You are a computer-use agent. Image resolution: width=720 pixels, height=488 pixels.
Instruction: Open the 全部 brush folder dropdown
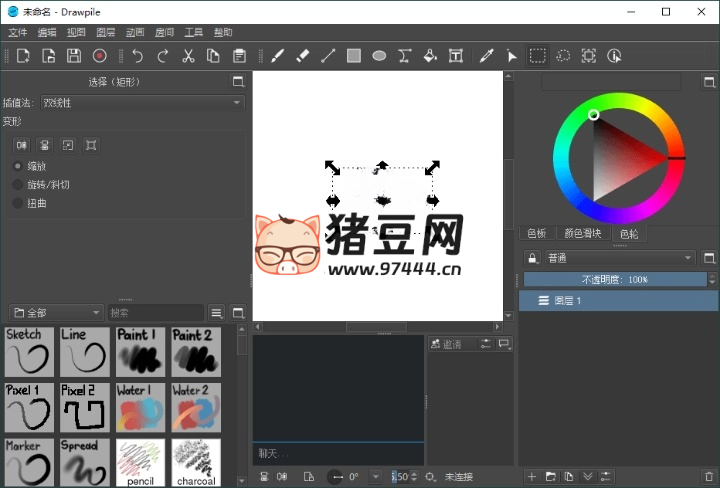tap(56, 313)
